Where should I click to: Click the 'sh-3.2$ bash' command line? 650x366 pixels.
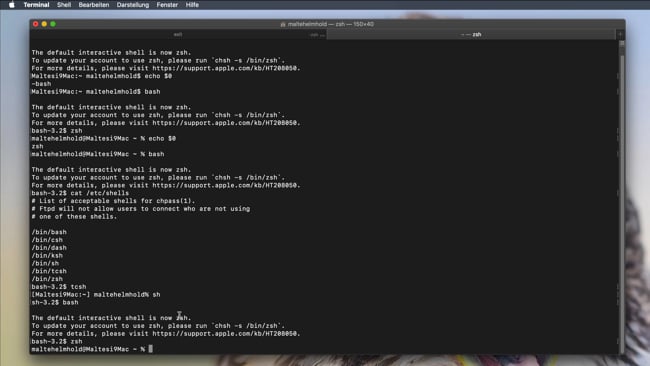(55, 303)
